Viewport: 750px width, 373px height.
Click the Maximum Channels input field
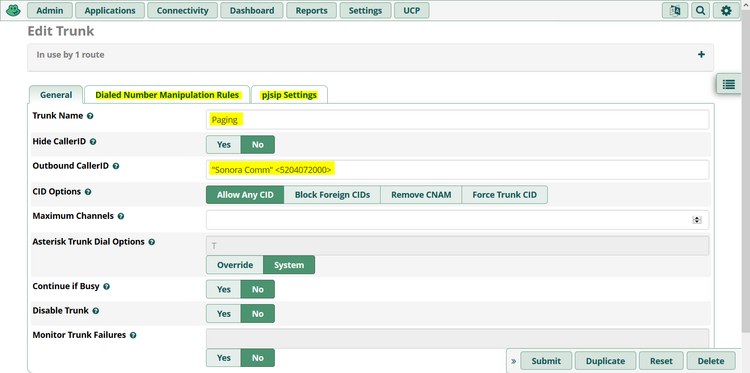[x=458, y=220]
